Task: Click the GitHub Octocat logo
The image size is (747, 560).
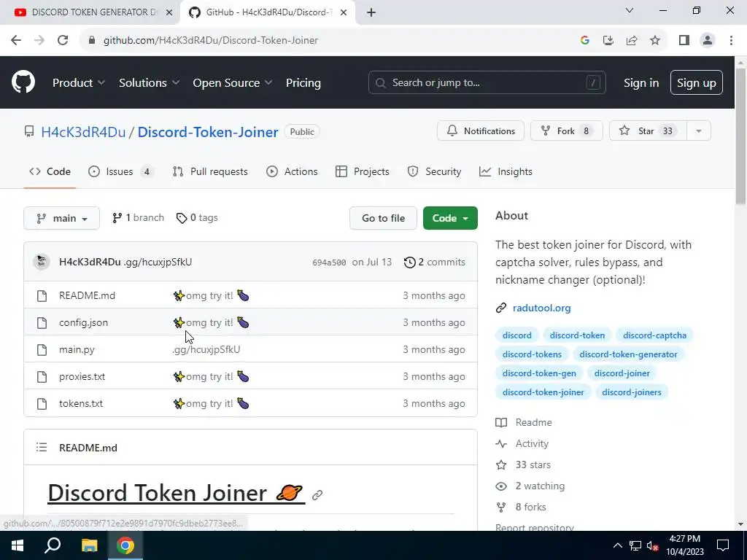Action: [23, 82]
